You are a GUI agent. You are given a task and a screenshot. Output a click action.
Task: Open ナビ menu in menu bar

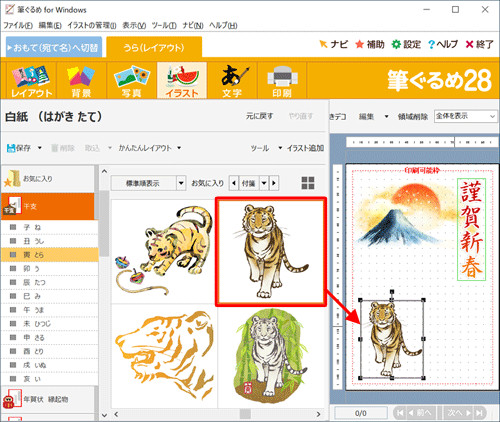coord(193,25)
